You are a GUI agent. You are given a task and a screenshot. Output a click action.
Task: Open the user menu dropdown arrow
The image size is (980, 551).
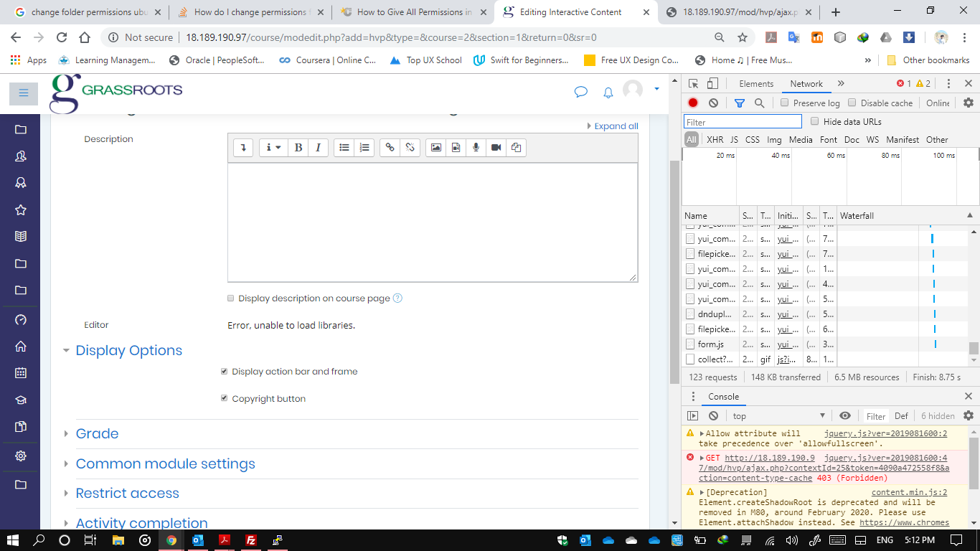656,89
